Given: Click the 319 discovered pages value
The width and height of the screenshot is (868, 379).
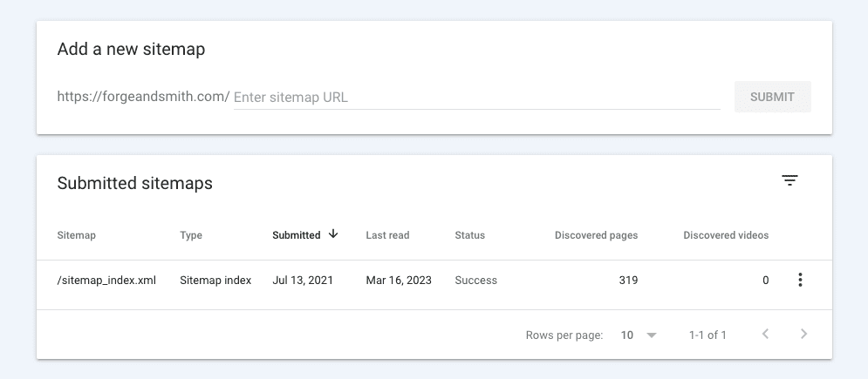Looking at the screenshot, I should 627,281.
